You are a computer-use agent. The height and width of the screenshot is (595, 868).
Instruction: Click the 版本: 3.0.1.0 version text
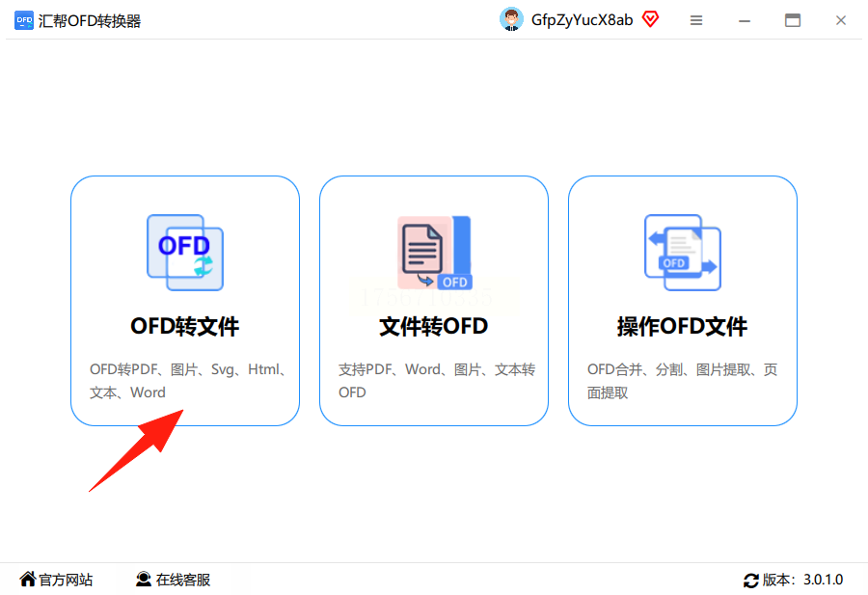click(802, 580)
